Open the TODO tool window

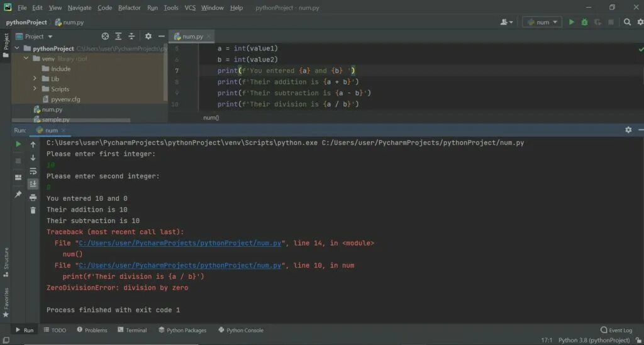coord(55,330)
